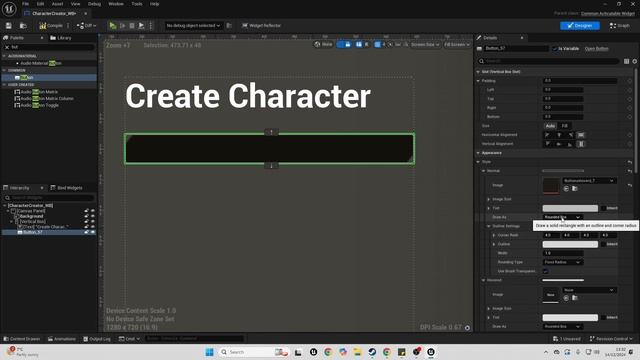Open the Tools menu
Screen dimensions: 640x360
tap(137, 4)
